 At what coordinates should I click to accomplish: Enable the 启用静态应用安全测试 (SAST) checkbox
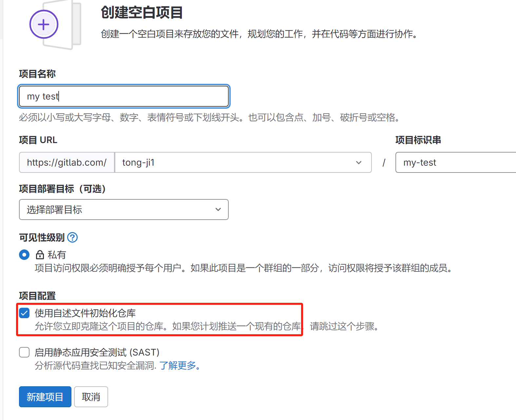tap(24, 352)
